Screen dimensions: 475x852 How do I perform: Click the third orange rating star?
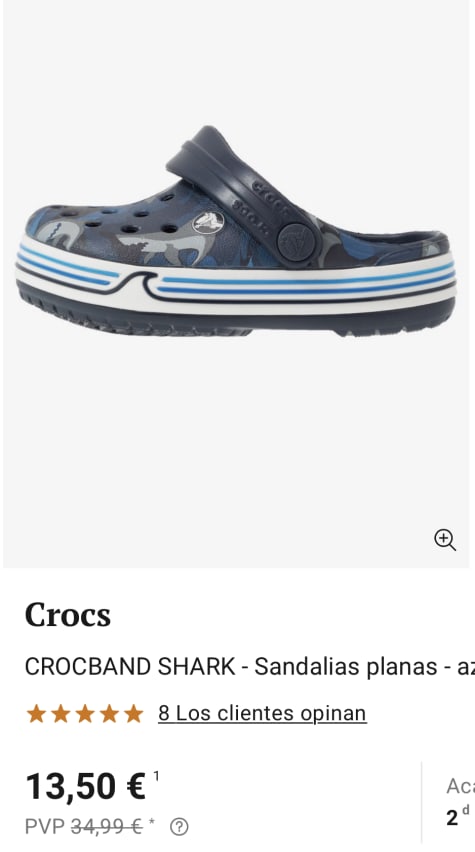pyautogui.click(x=85, y=713)
